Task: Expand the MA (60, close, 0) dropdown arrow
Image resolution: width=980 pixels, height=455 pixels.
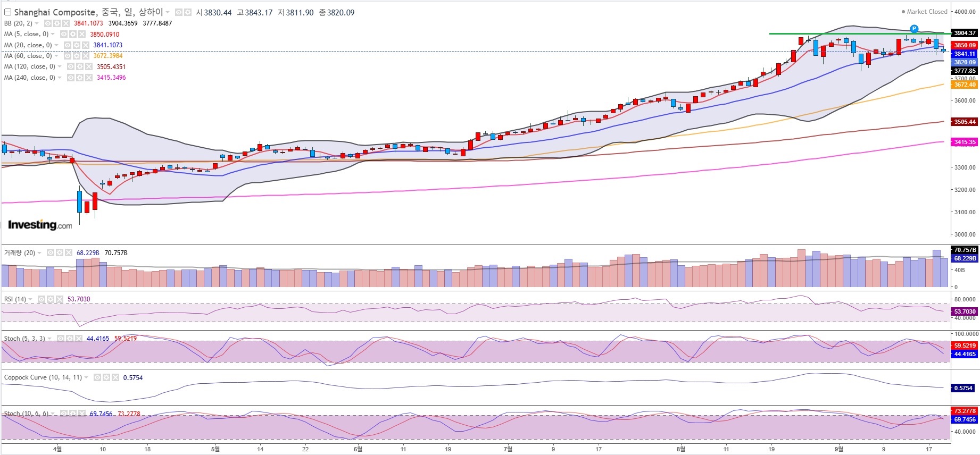Action: tap(56, 56)
